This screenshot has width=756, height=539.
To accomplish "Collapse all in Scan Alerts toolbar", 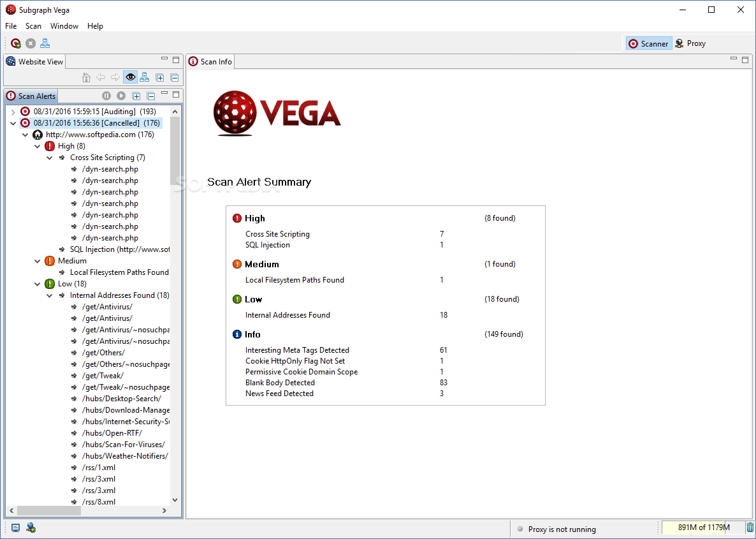I will pos(151,96).
